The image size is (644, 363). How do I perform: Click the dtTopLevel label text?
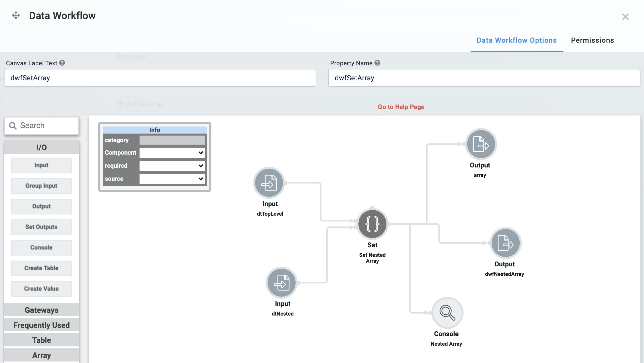tap(270, 214)
